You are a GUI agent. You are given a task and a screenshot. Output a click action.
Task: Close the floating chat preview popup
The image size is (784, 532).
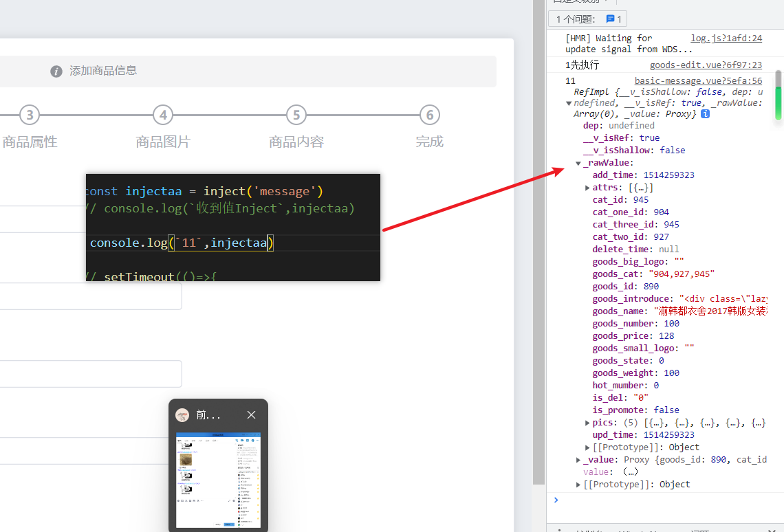point(251,415)
